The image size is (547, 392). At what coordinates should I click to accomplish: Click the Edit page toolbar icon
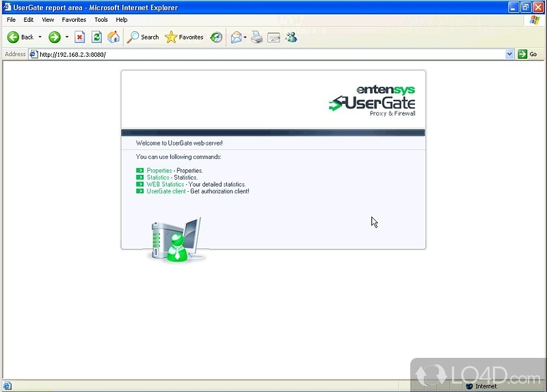coord(274,37)
